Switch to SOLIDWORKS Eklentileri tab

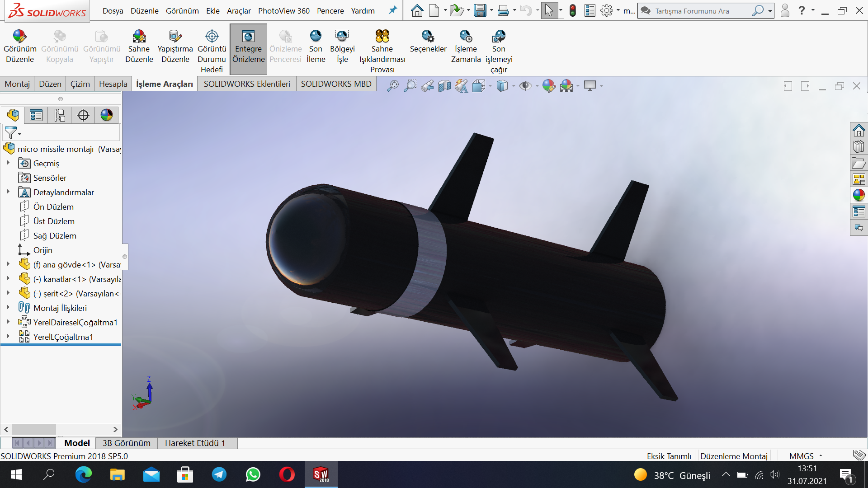tap(246, 84)
